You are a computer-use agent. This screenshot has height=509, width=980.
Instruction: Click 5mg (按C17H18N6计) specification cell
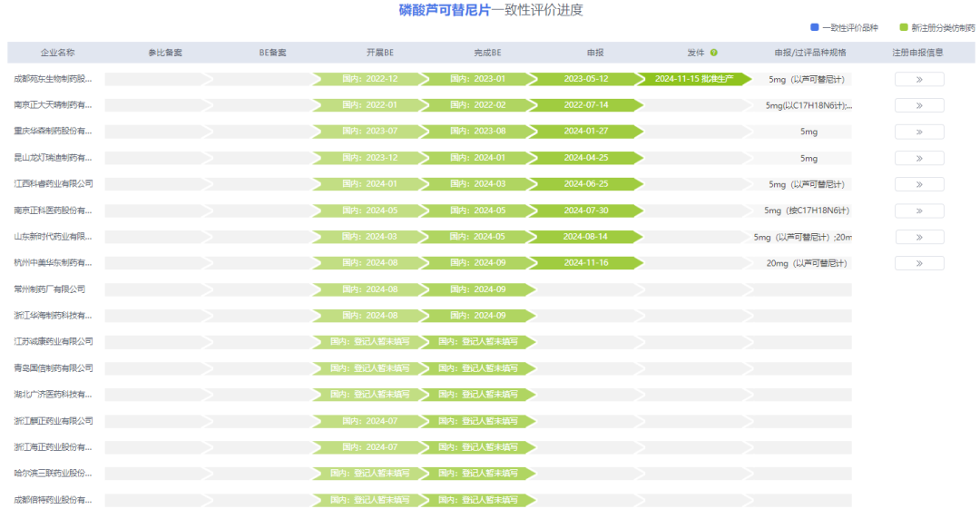pos(807,210)
